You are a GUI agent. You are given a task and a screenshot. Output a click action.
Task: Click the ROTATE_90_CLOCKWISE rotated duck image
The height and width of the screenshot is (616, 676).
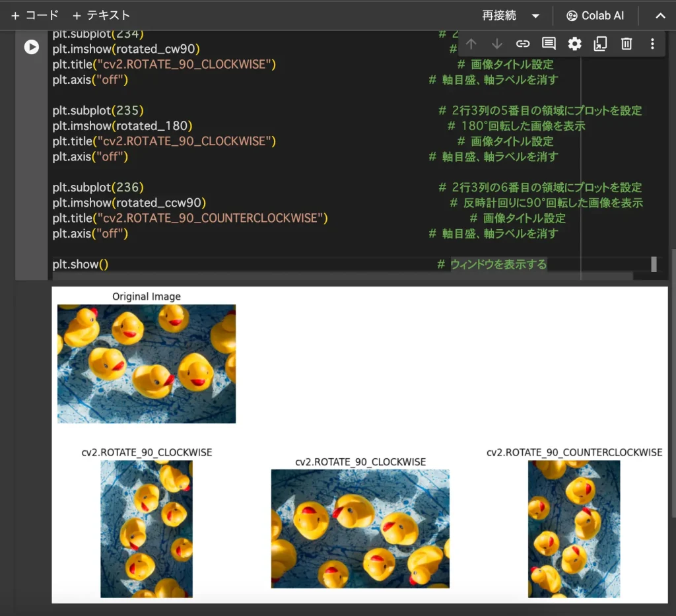click(146, 528)
